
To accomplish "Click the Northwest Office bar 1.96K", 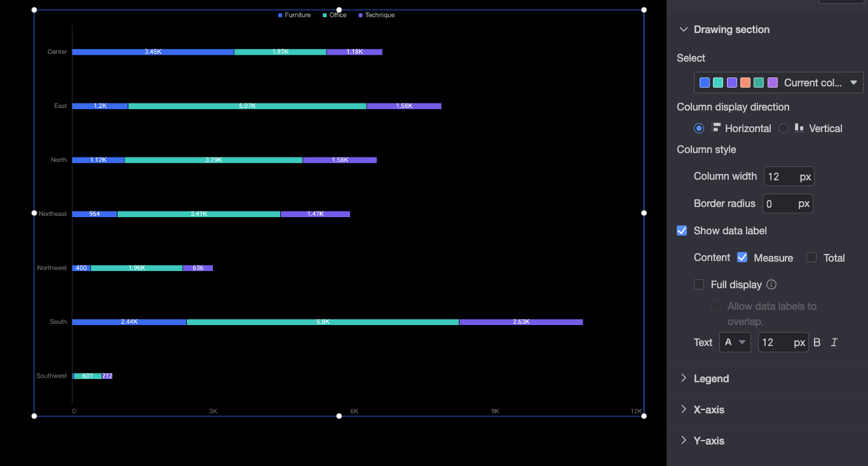I will (137, 268).
